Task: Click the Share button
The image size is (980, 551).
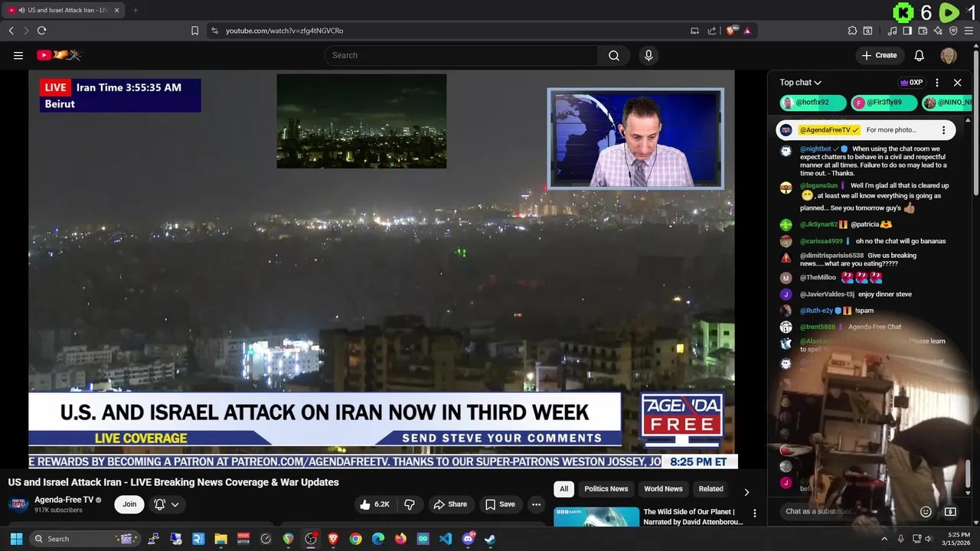Action: click(x=449, y=504)
